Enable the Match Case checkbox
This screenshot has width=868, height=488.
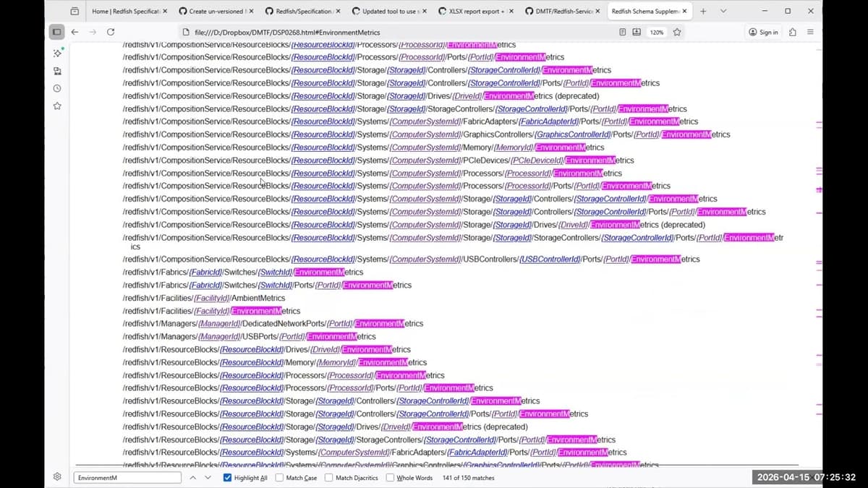pos(280,478)
